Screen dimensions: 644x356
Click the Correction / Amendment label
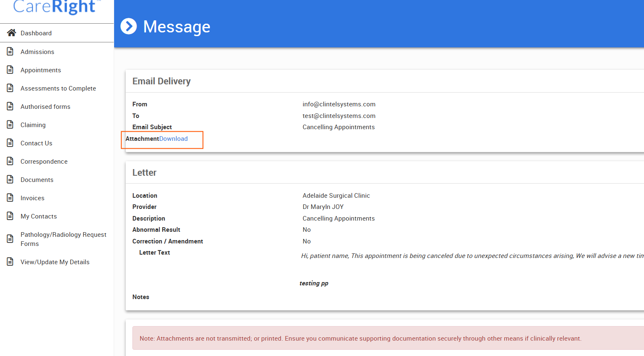(x=168, y=241)
